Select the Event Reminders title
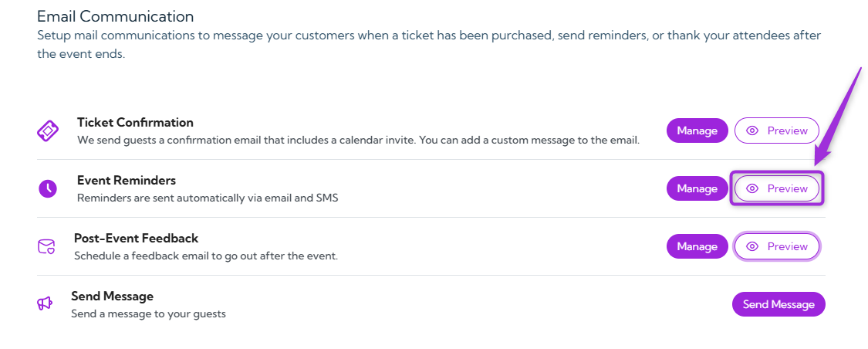868x349 pixels. pyautogui.click(x=127, y=181)
